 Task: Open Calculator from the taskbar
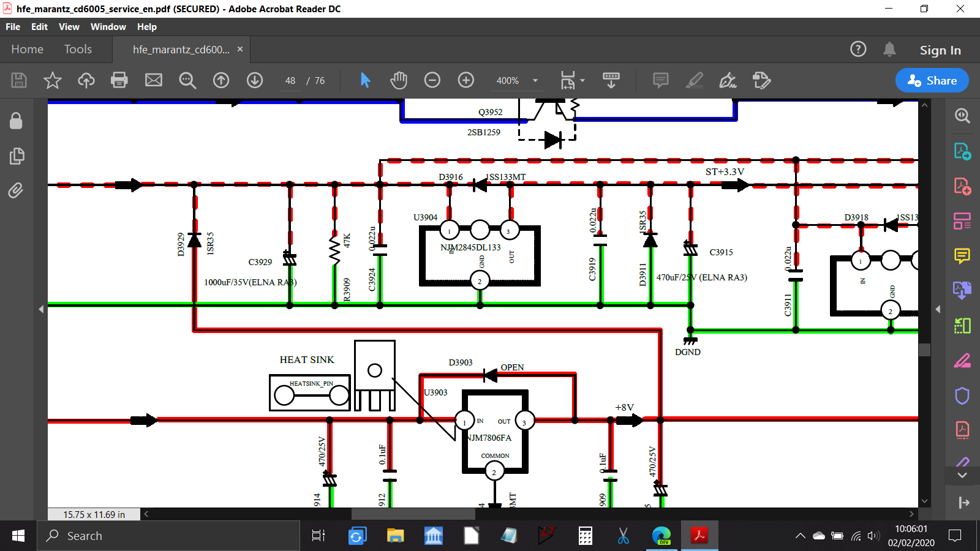586,536
